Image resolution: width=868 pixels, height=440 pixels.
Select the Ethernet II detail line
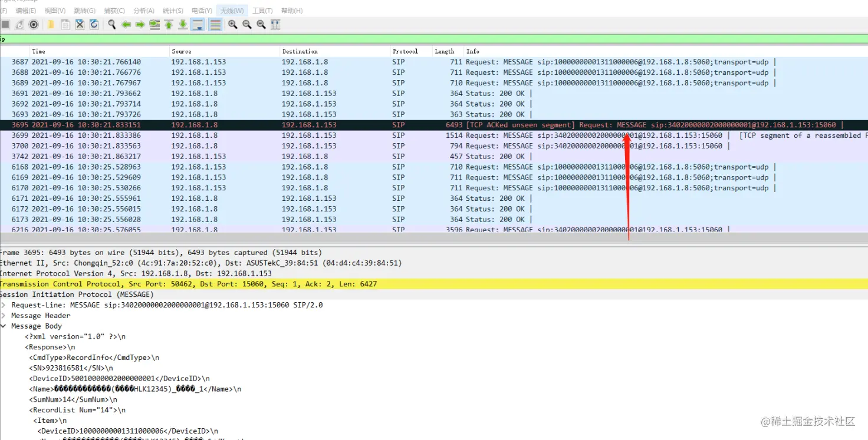(x=434, y=263)
